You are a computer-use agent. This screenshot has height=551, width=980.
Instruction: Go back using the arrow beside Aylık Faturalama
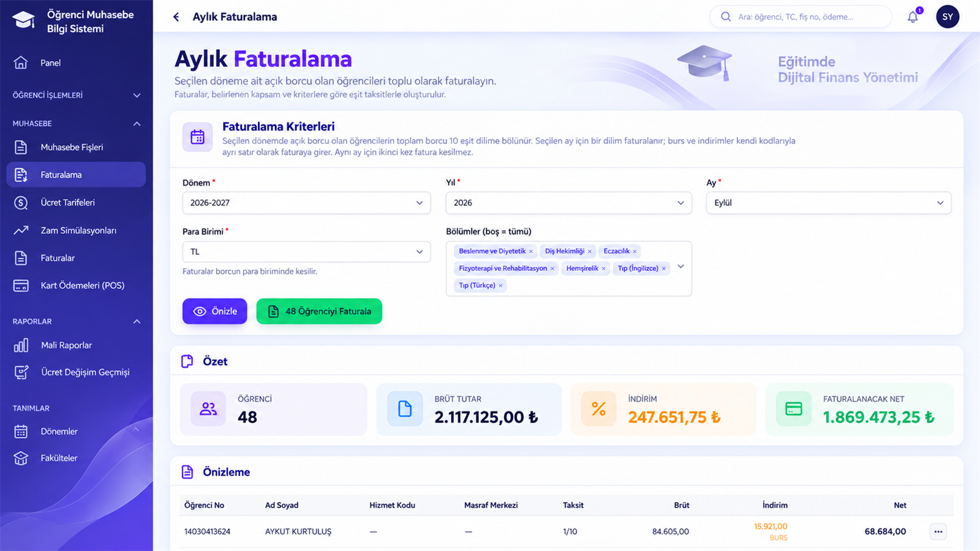coord(176,17)
